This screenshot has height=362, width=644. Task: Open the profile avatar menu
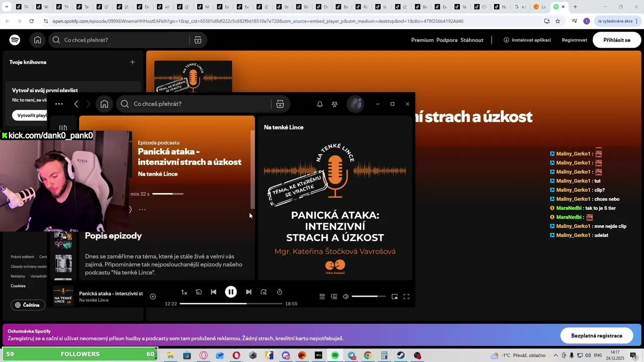(356, 104)
